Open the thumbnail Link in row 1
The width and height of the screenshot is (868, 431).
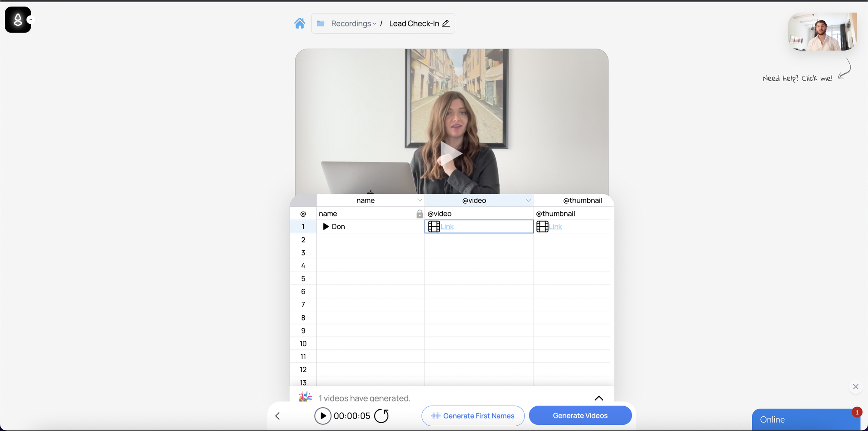556,227
